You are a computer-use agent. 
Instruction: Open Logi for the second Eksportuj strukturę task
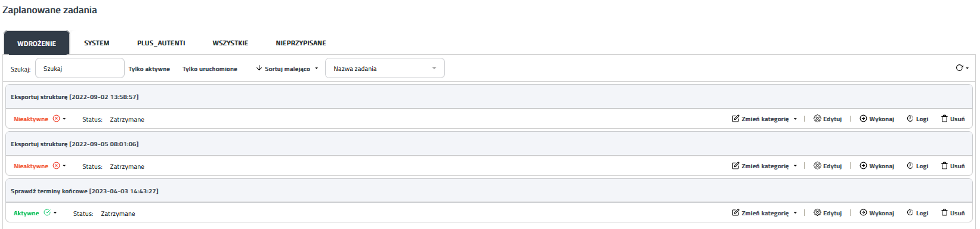(x=917, y=166)
